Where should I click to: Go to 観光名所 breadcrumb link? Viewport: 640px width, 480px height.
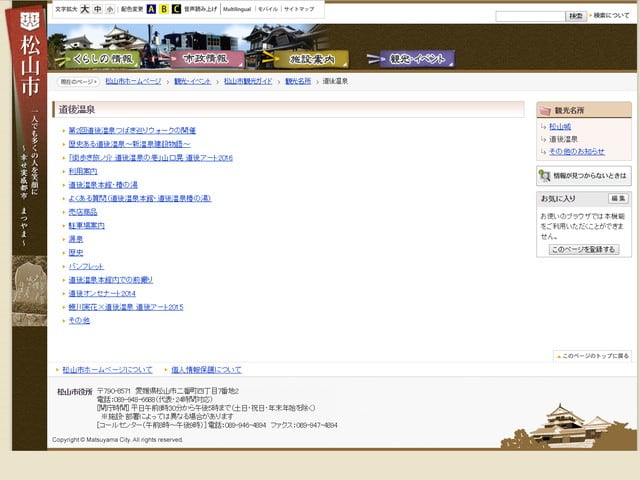[298, 81]
